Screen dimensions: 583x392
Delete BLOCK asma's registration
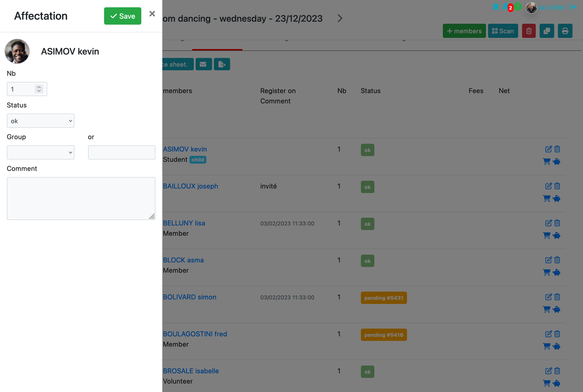557,260
